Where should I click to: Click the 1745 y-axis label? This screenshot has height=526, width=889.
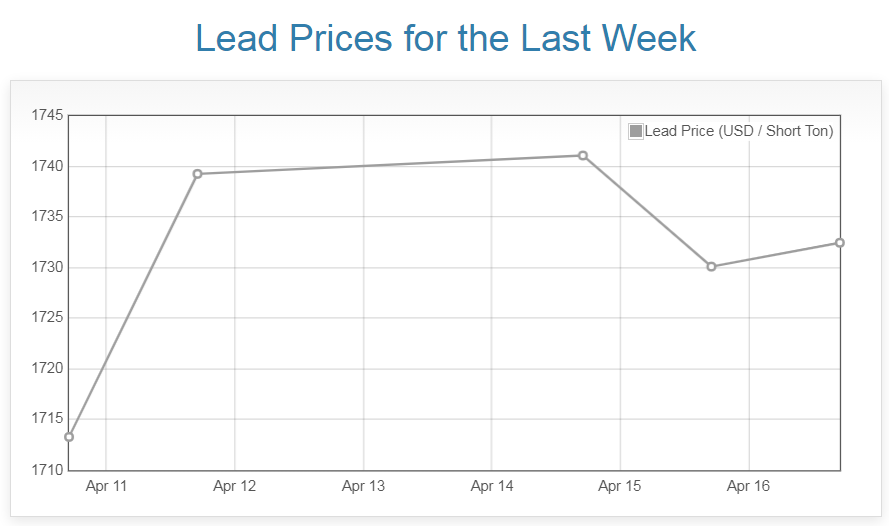tap(47, 116)
